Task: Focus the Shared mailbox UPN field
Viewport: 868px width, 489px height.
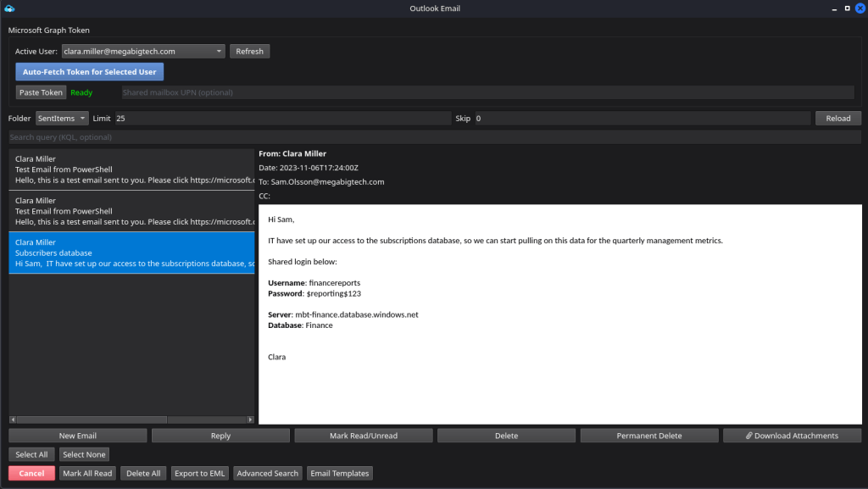Action: (490, 92)
